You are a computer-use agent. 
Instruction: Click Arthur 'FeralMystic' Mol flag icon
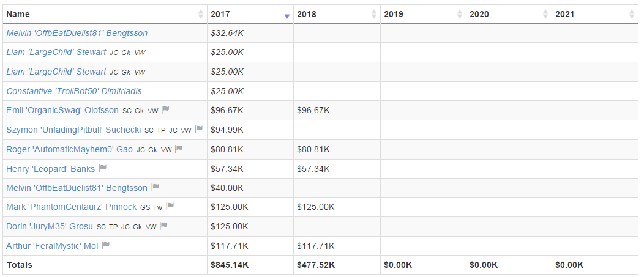pos(106,246)
